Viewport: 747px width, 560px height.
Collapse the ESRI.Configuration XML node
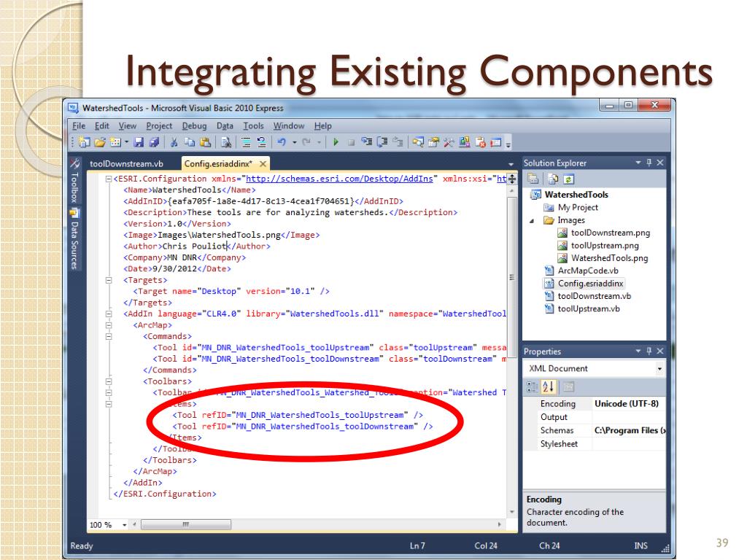point(109,179)
